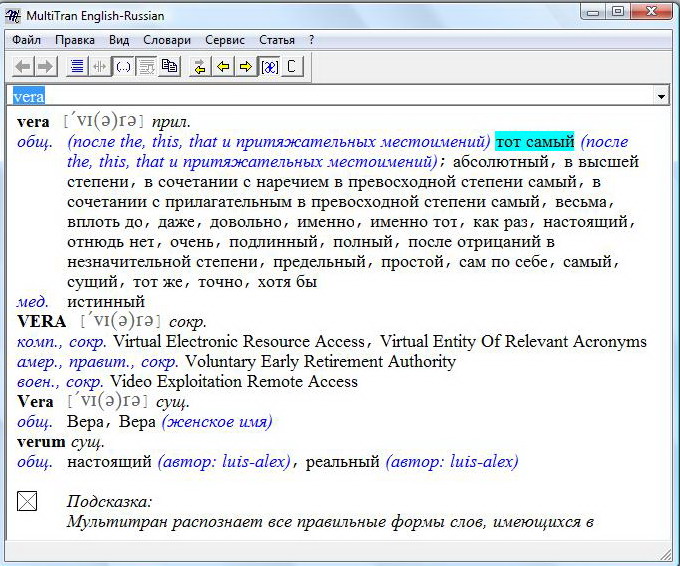Image resolution: width=680 pixels, height=566 pixels.
Task: Click the MultiTran app icon in title bar
Action: click(13, 16)
